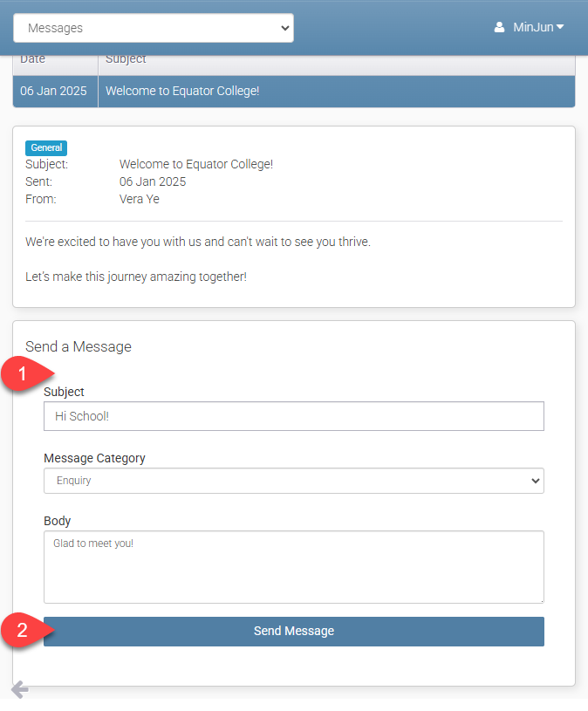
Task: Click the Send a Message heading
Action: [79, 346]
